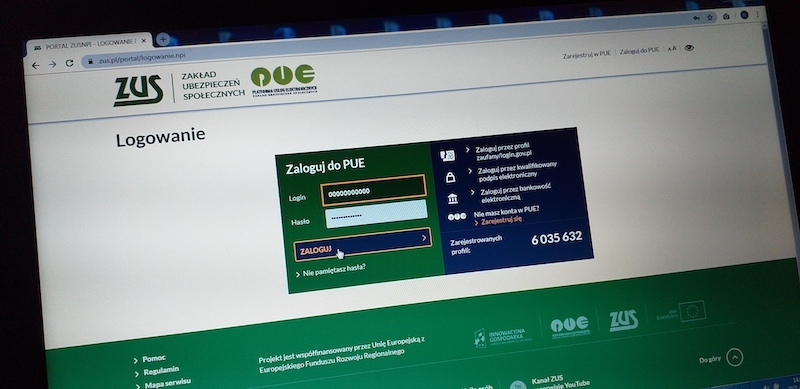Go back using browser back arrow
This screenshot has height=389, width=800.
[35, 65]
